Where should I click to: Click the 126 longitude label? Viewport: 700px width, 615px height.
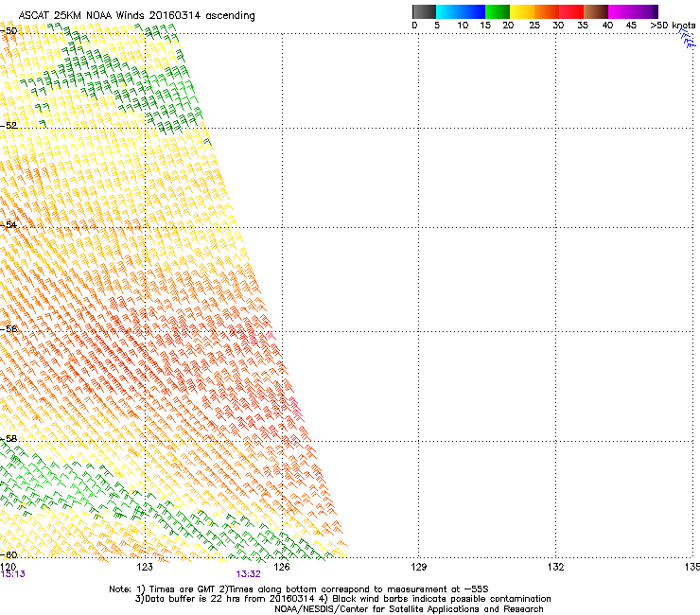click(282, 567)
